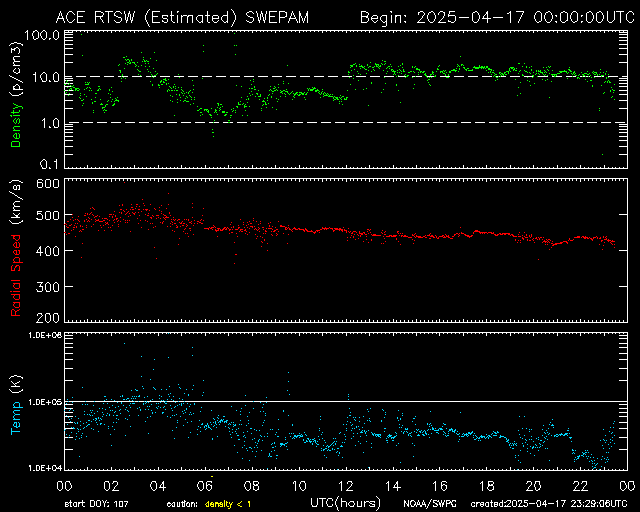Image resolution: width=640 pixels, height=512 pixels.
Task: Click the '22' hour label on time axis
Action: (x=580, y=486)
